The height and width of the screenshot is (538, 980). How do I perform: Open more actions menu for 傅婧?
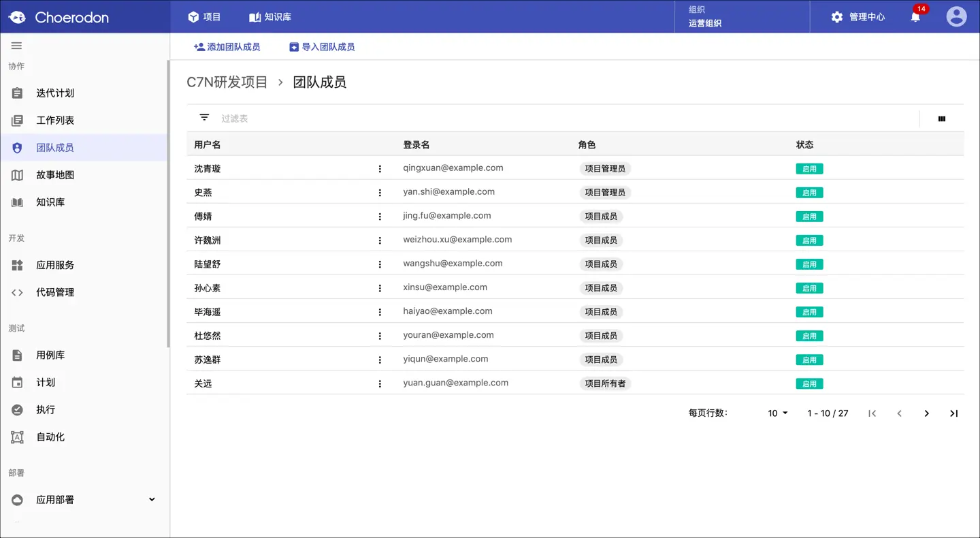coord(380,217)
